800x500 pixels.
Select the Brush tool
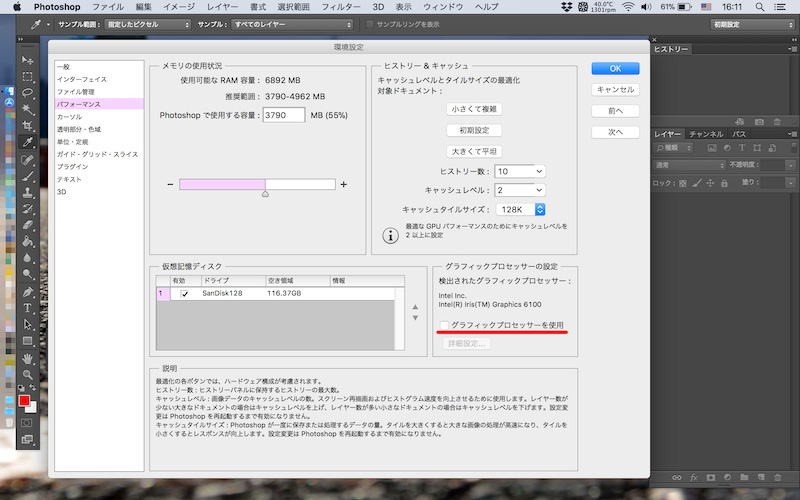click(28, 177)
